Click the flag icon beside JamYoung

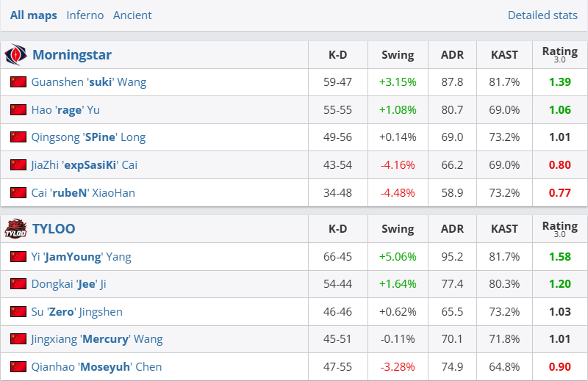[18, 257]
